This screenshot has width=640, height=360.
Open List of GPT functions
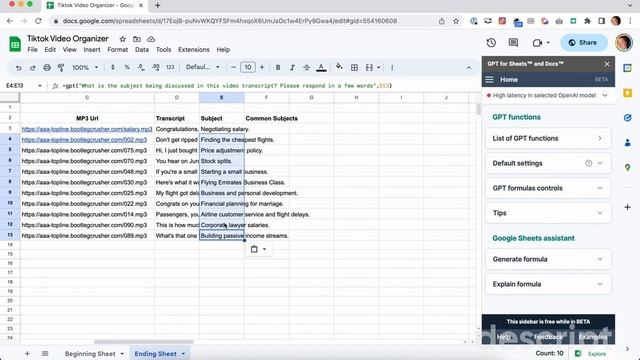[548, 138]
